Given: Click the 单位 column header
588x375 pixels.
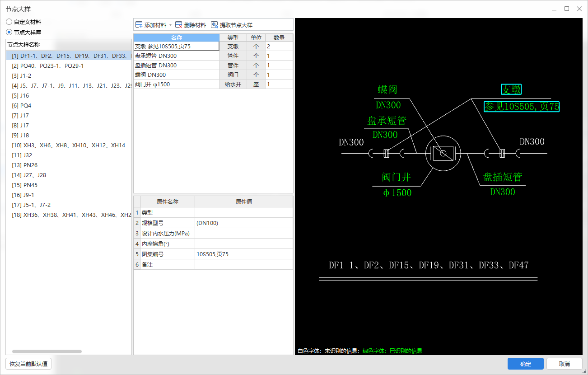Looking at the screenshot, I should 256,37.
